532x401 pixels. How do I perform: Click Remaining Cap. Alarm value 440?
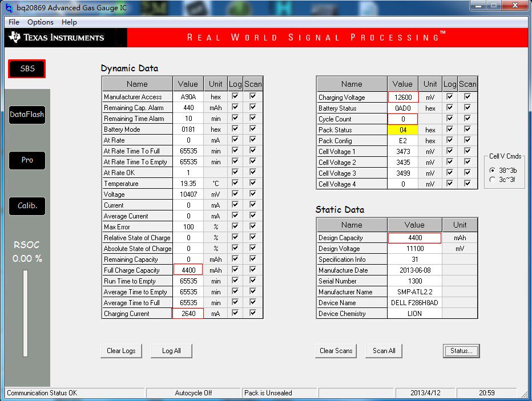click(188, 108)
